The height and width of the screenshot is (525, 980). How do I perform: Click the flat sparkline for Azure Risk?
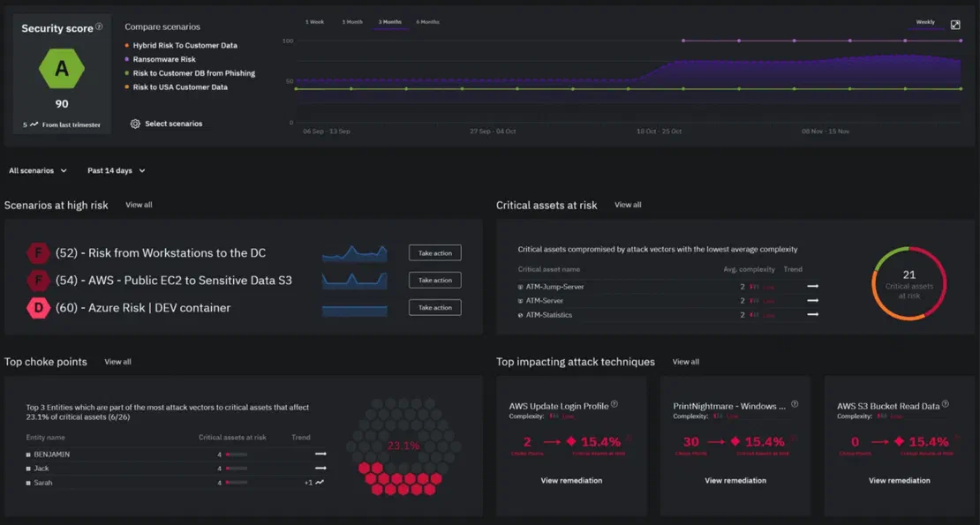point(354,310)
